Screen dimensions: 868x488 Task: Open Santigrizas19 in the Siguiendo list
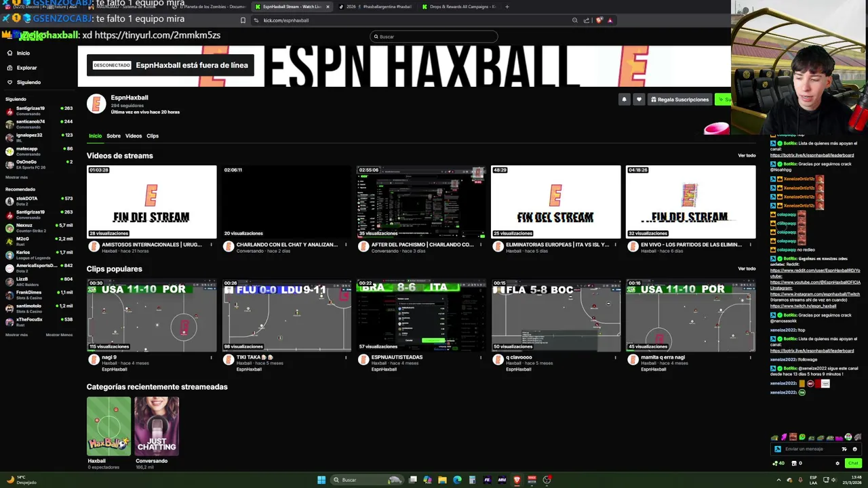39,110
